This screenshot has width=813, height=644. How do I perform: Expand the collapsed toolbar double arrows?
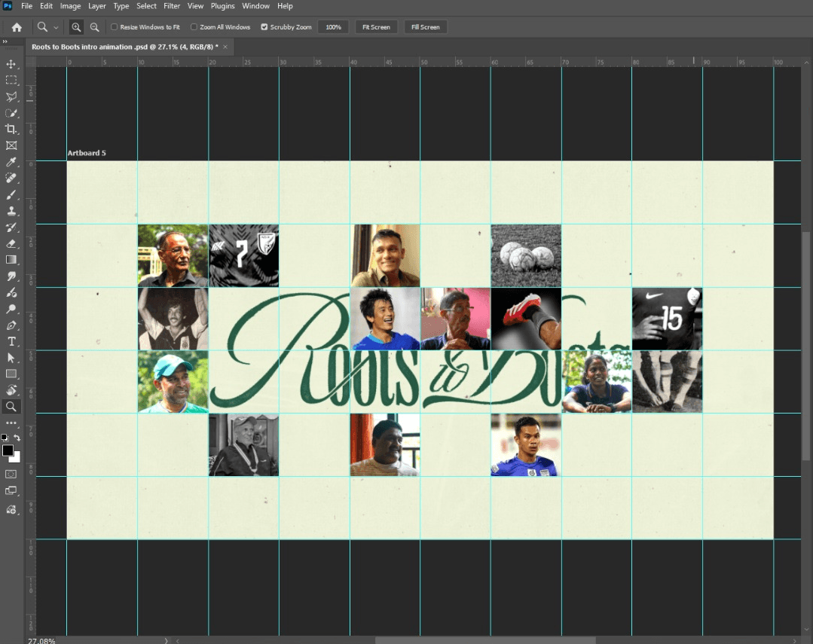(x=5, y=41)
